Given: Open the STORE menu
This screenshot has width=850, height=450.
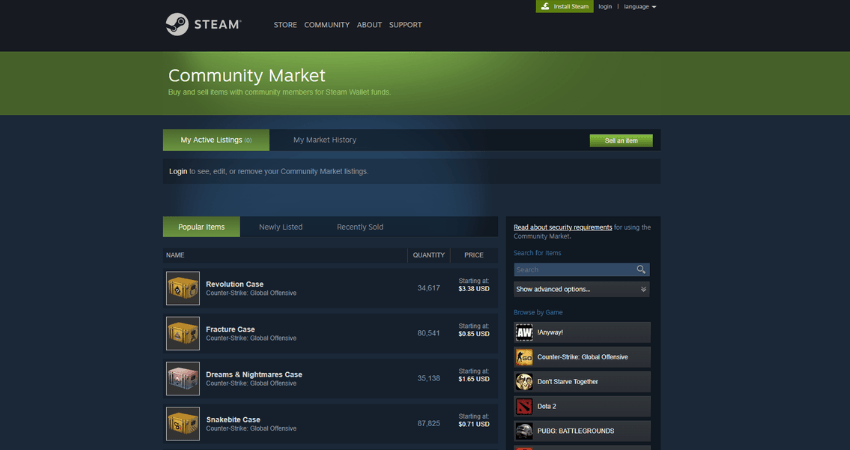Looking at the screenshot, I should 285,25.
